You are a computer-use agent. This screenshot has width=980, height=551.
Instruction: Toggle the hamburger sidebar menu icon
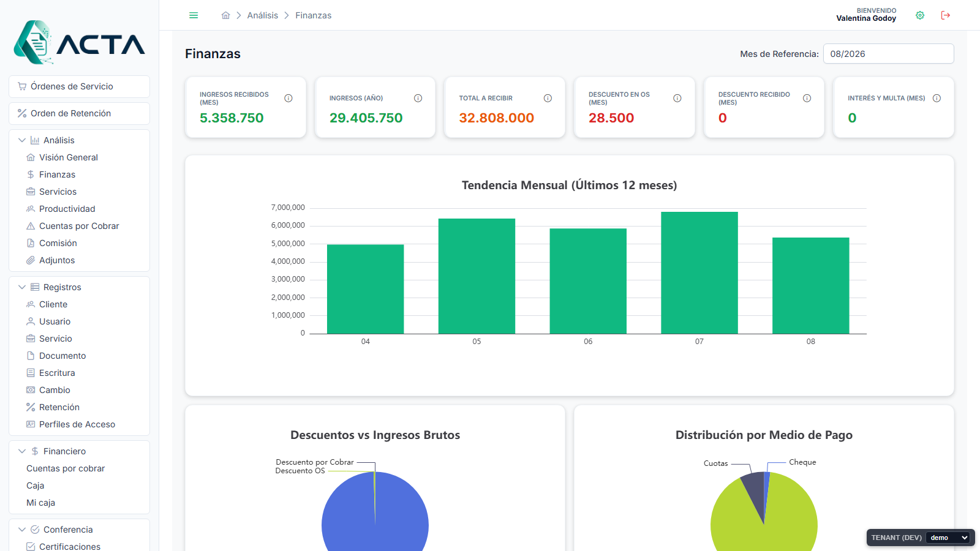[194, 15]
